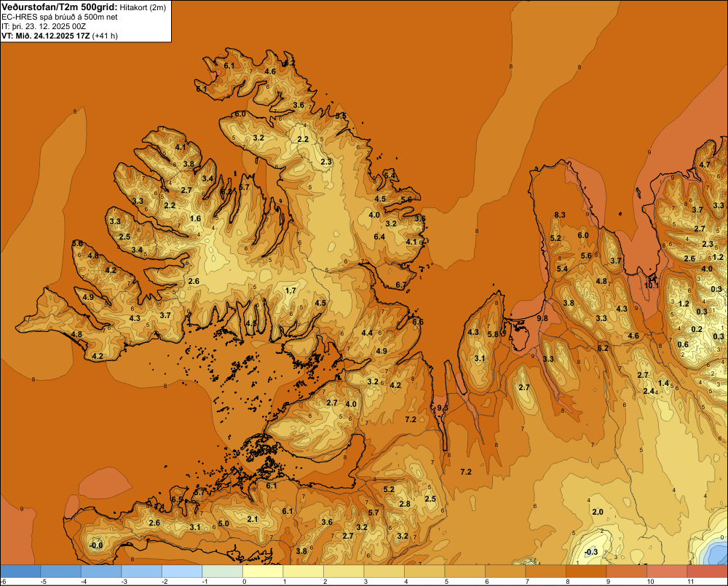Click the legend label 10
The image size is (728, 586).
point(650,582)
